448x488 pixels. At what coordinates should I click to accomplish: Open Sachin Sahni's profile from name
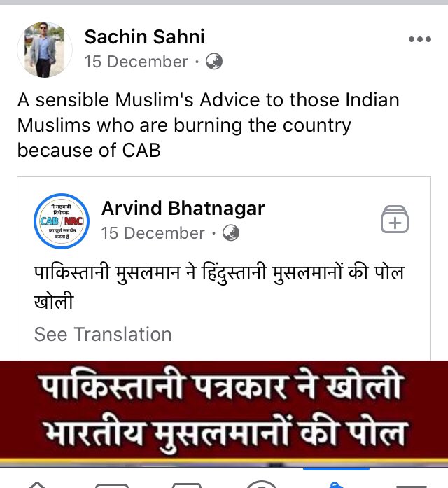pyautogui.click(x=144, y=36)
